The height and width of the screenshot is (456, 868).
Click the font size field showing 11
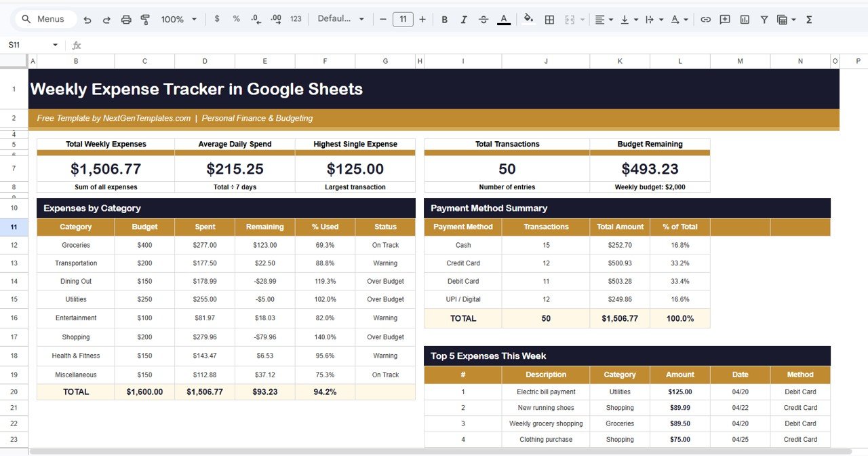[403, 19]
